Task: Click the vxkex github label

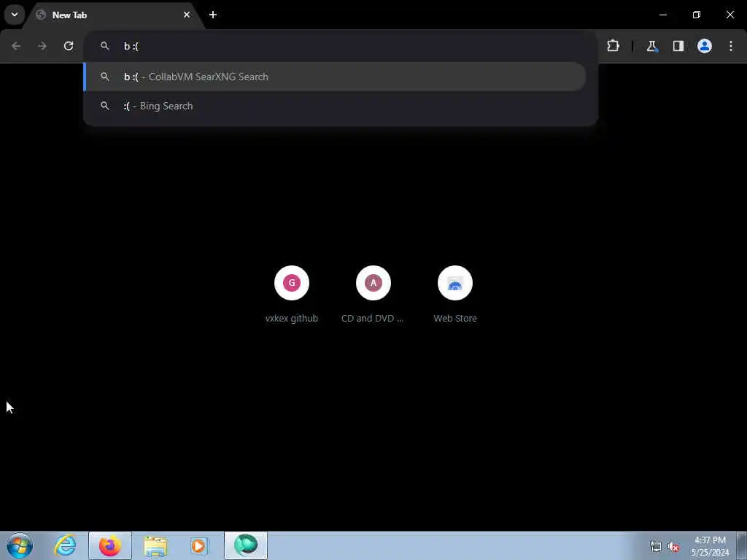Action: click(292, 318)
